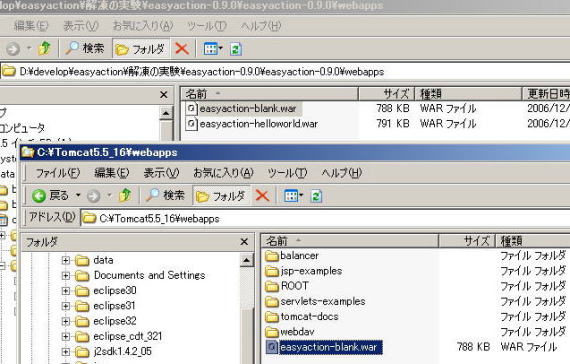Open the Views dropdown in Tomcat window toolbar
The image size is (570, 364).
pos(294,196)
